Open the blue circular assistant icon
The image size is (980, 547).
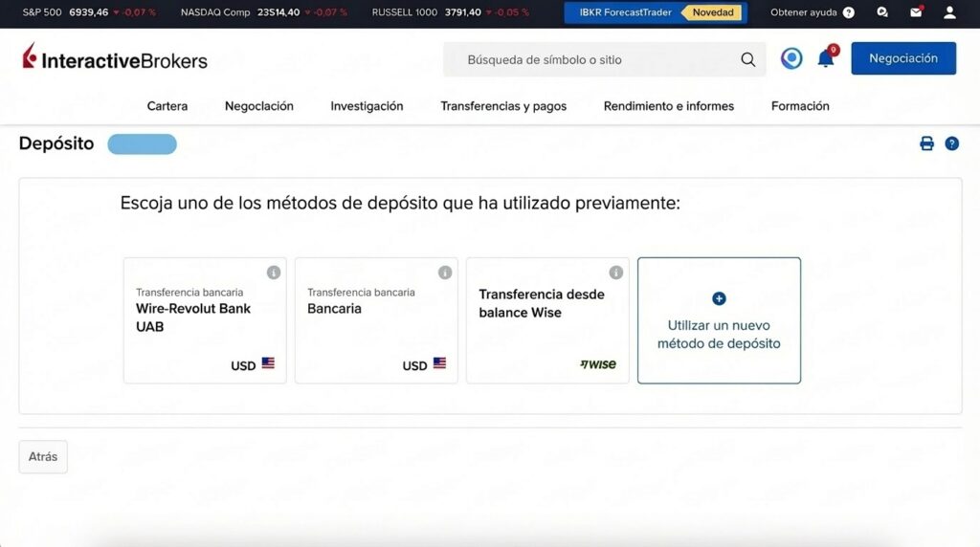click(x=791, y=58)
